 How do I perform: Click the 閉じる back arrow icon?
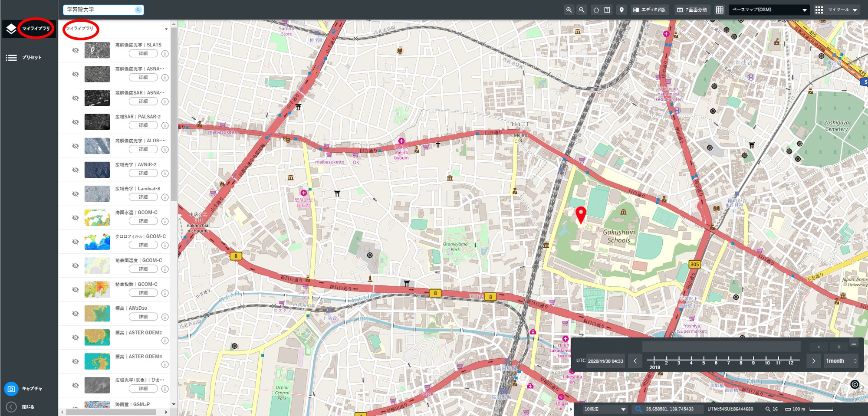point(11,407)
